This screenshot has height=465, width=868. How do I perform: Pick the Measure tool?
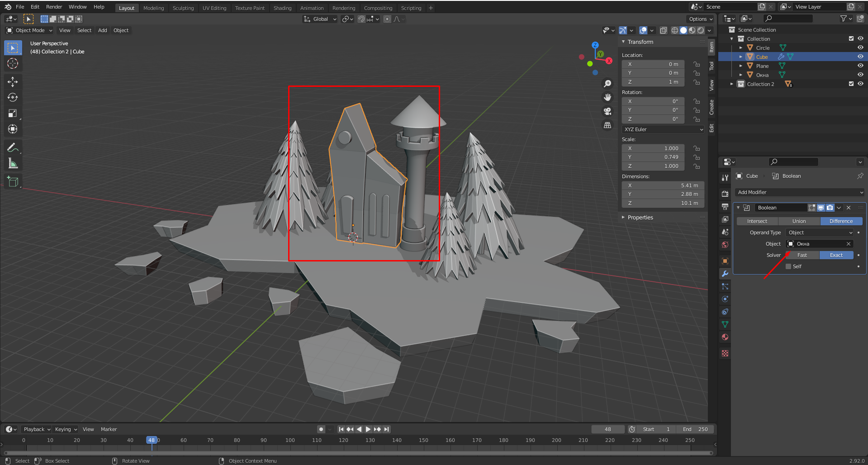(13, 163)
